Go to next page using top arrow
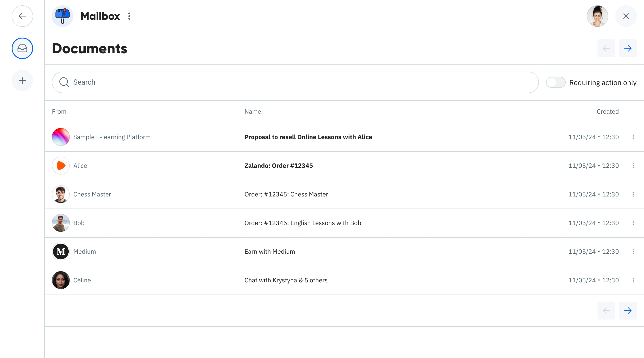644x358 pixels. pos(627,48)
